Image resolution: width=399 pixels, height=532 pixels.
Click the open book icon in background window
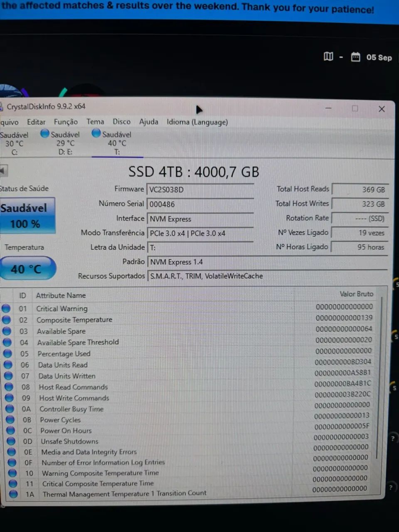(x=328, y=56)
